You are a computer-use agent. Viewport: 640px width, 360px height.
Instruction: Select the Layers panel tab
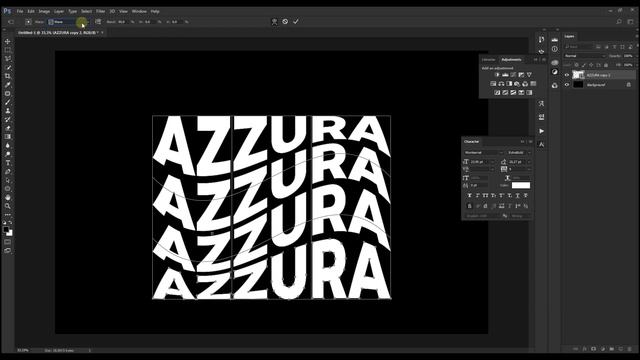[570, 36]
